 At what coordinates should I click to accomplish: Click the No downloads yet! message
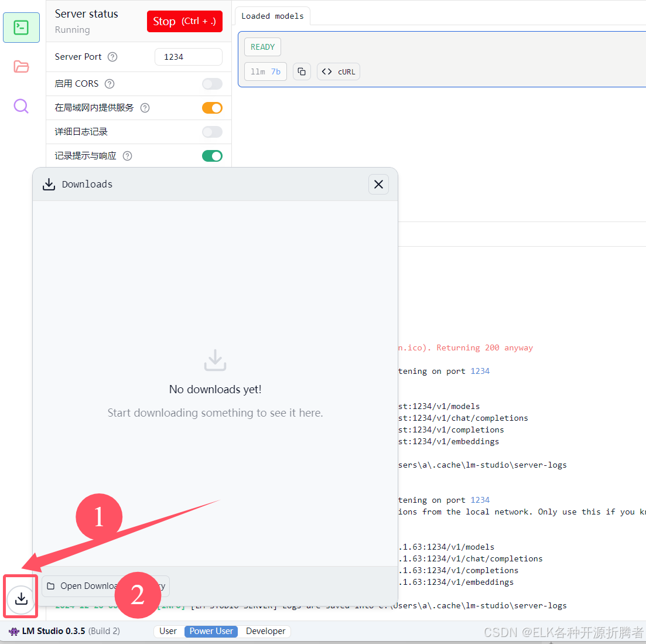[215, 390]
